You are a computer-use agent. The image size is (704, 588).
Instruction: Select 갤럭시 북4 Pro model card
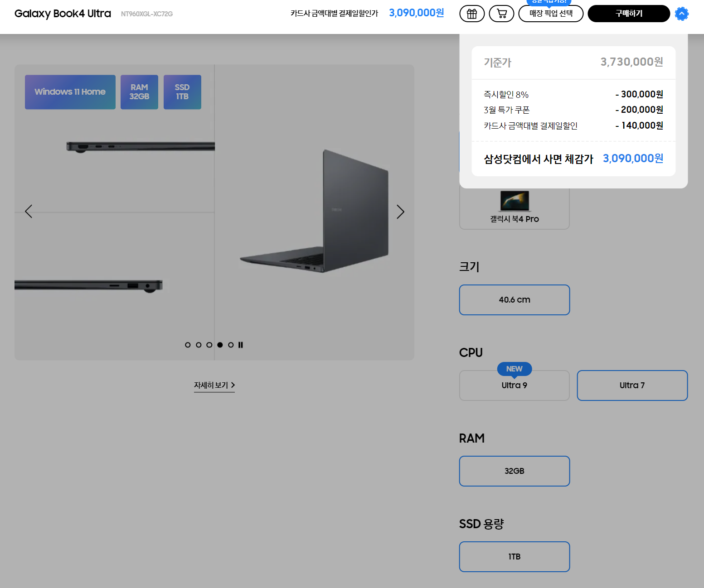click(515, 208)
